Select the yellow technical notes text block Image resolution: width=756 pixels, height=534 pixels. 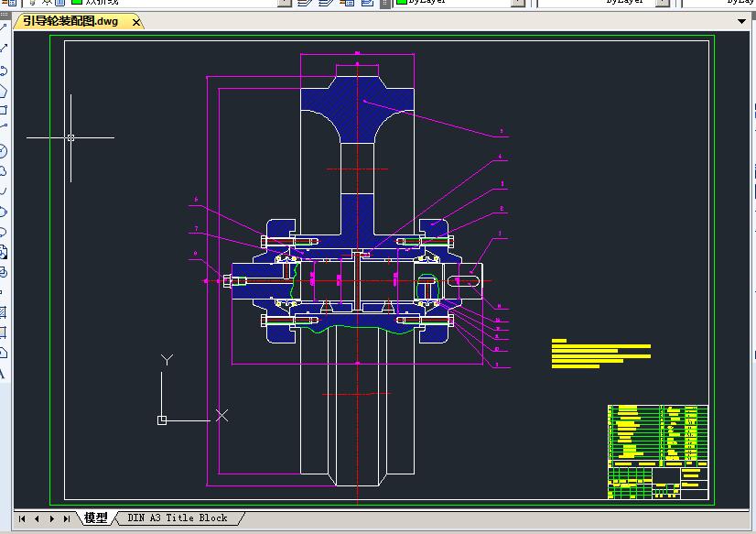[601, 354]
